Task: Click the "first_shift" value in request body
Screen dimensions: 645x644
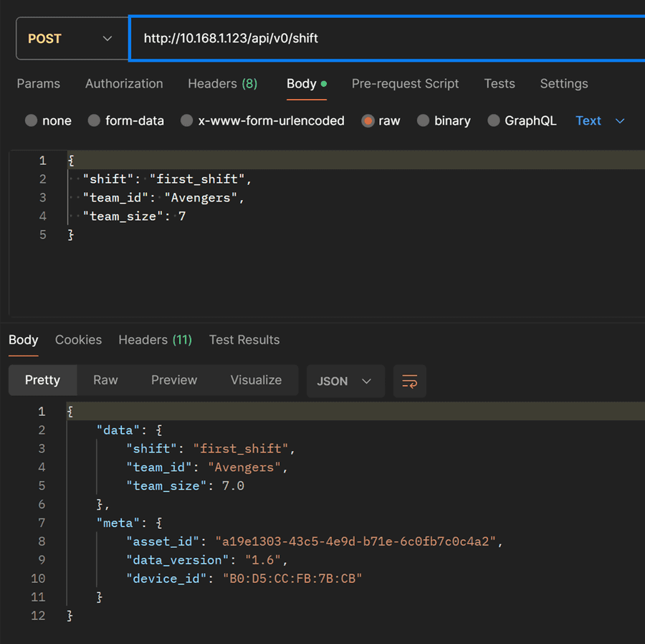Action: coord(197,179)
